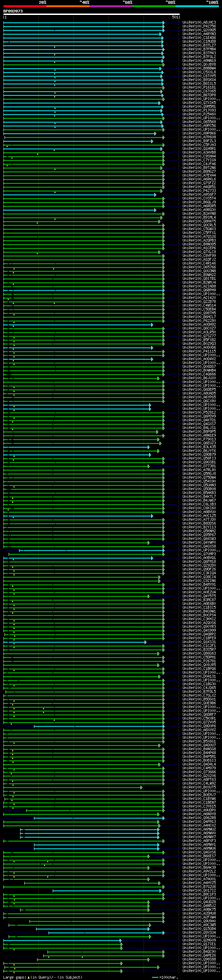Select the green ~80% identity legend segment
The width and height of the screenshot is (222, 980).
coord(154,6)
